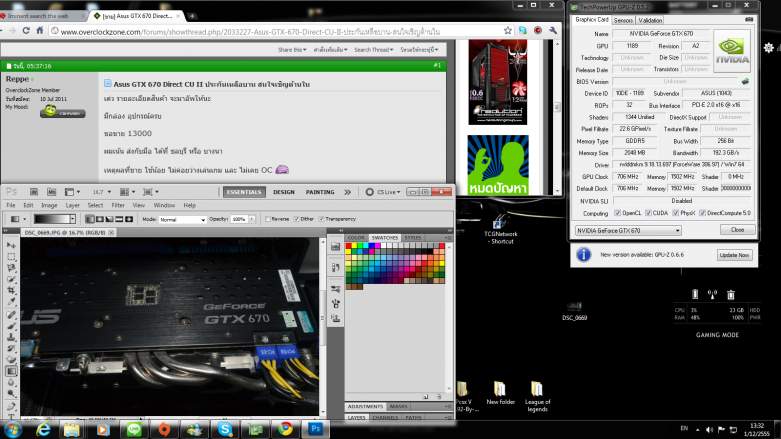
Task: Choose Reflected Gradient style icon
Action: [x=119, y=219]
